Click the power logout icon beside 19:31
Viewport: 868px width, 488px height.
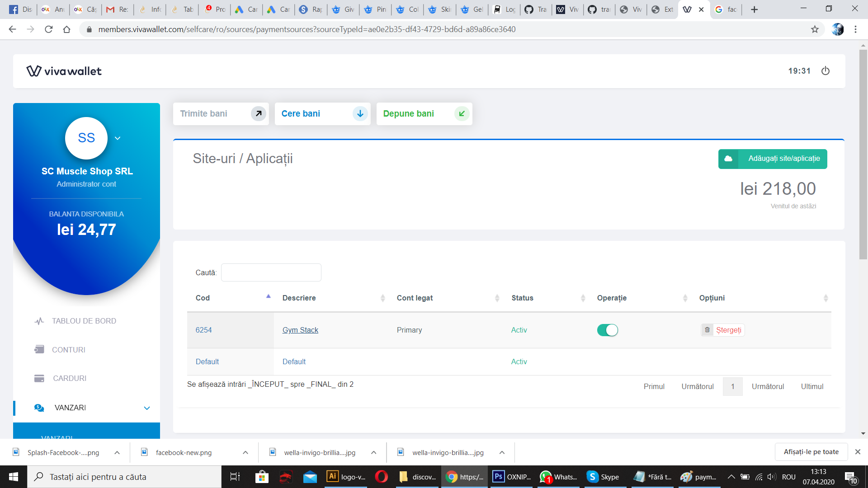coord(826,71)
